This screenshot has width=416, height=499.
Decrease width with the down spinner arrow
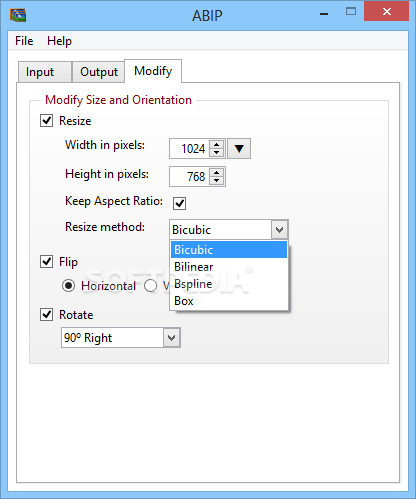[x=217, y=153]
